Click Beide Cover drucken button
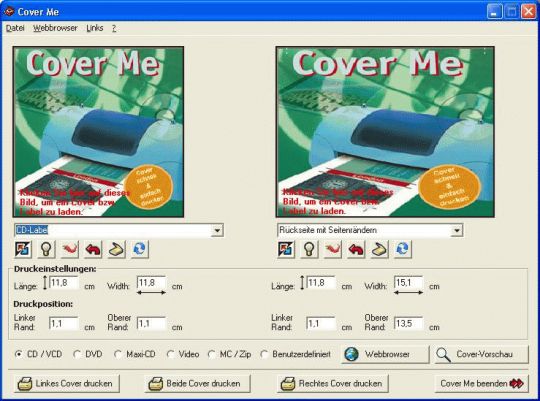Screen dimensions: 540x401 [x=197, y=383]
